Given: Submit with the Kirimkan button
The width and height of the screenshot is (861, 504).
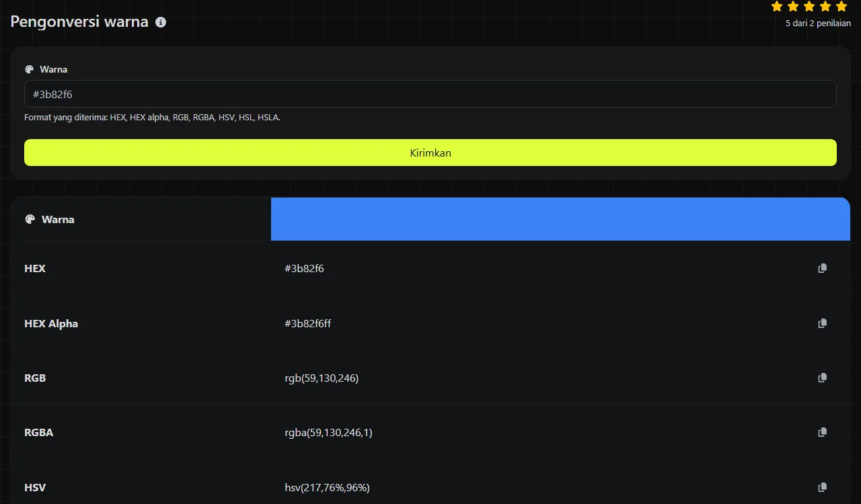Looking at the screenshot, I should pos(430,153).
